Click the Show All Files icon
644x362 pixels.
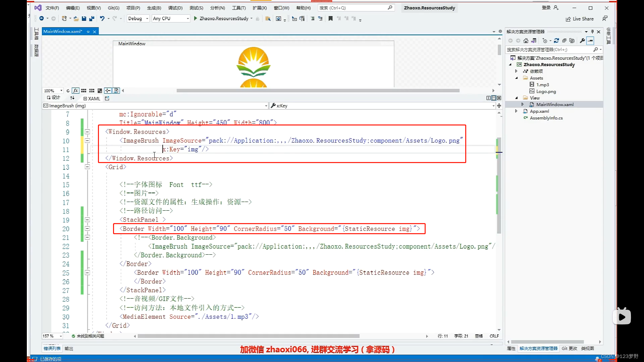(x=572, y=41)
